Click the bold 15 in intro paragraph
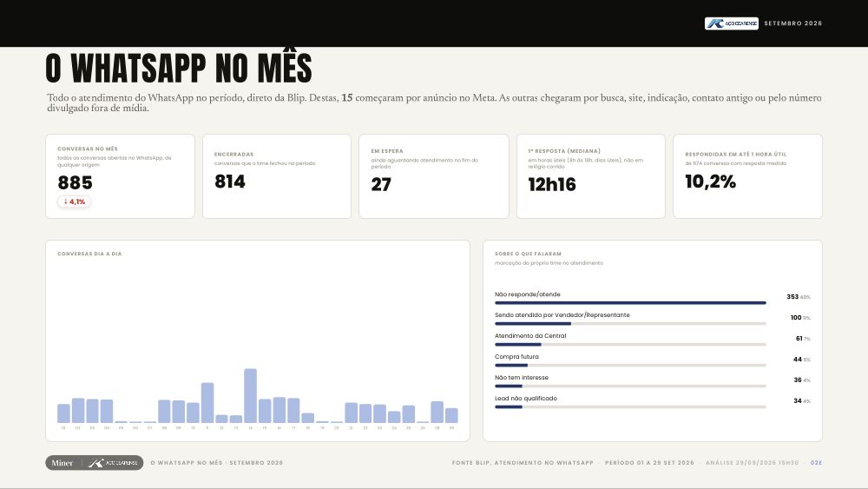This screenshot has width=868, height=489. 346,98
